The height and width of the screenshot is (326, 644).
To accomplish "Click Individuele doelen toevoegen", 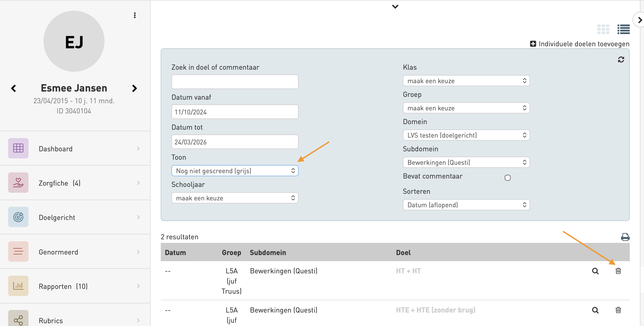I will point(580,44).
